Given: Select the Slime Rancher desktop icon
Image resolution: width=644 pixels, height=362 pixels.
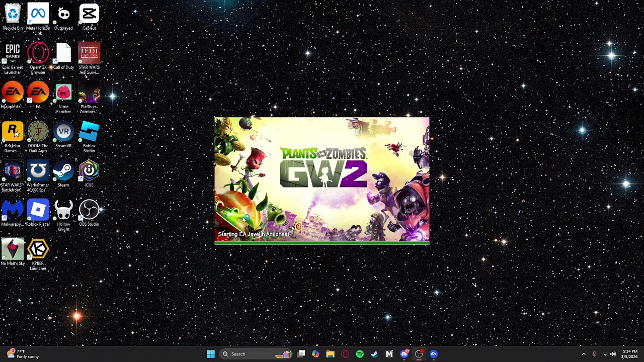Looking at the screenshot, I should 63,98.
